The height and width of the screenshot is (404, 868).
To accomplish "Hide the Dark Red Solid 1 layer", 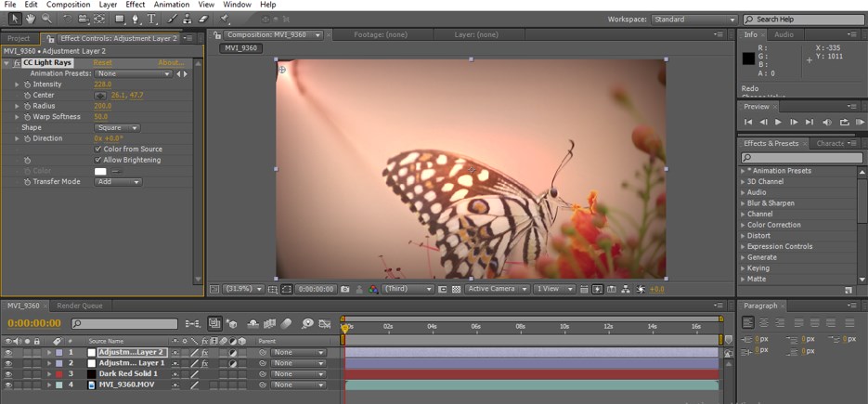I will (8, 373).
